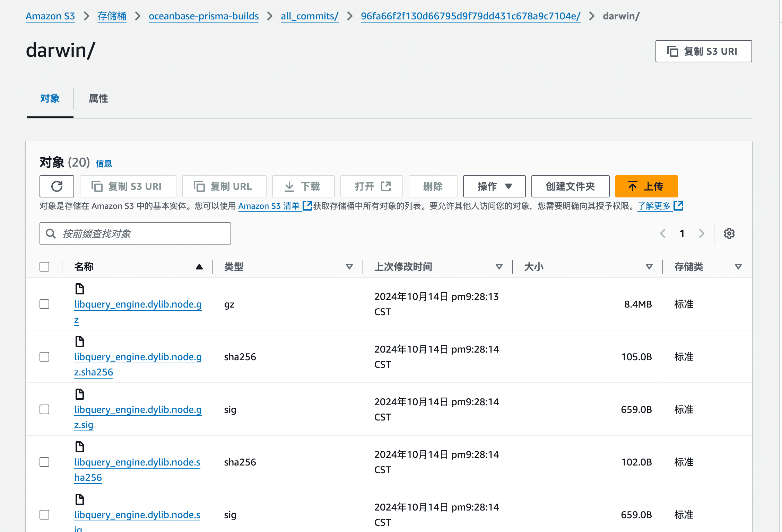The width and height of the screenshot is (782, 532).
Task: Click the search magnifier icon
Action: 51,233
